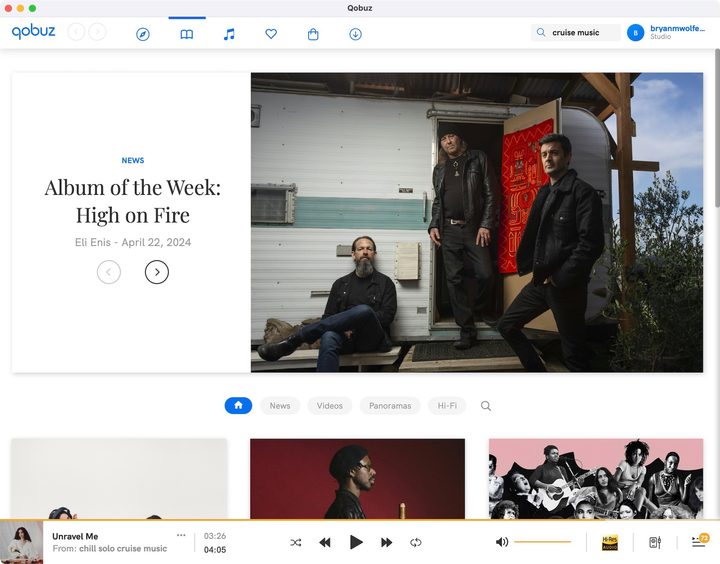Click total duration 04:05

(215, 550)
